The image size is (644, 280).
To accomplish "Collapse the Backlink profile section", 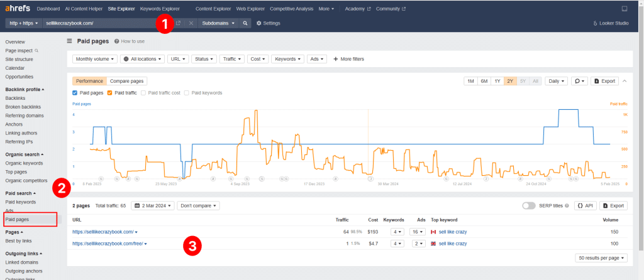I will tap(25, 89).
